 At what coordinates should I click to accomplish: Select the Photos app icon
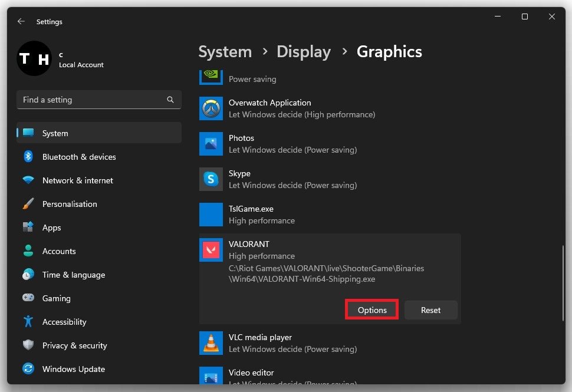point(211,144)
